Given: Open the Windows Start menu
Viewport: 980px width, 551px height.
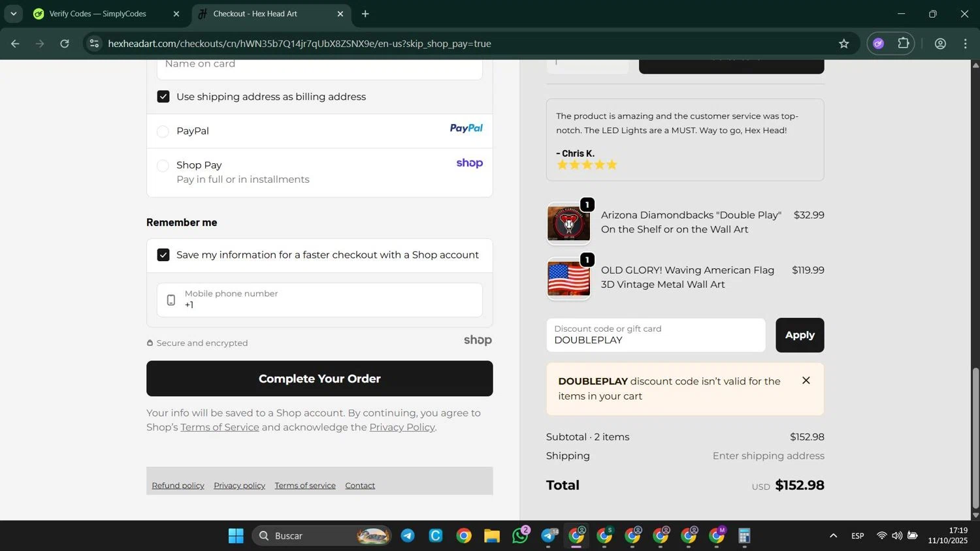Looking at the screenshot, I should [236, 536].
